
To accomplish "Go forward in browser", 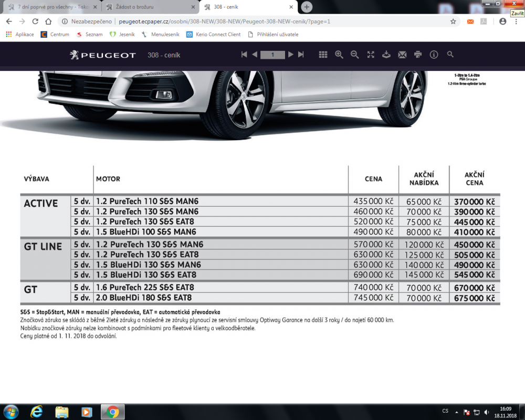I will (22, 22).
